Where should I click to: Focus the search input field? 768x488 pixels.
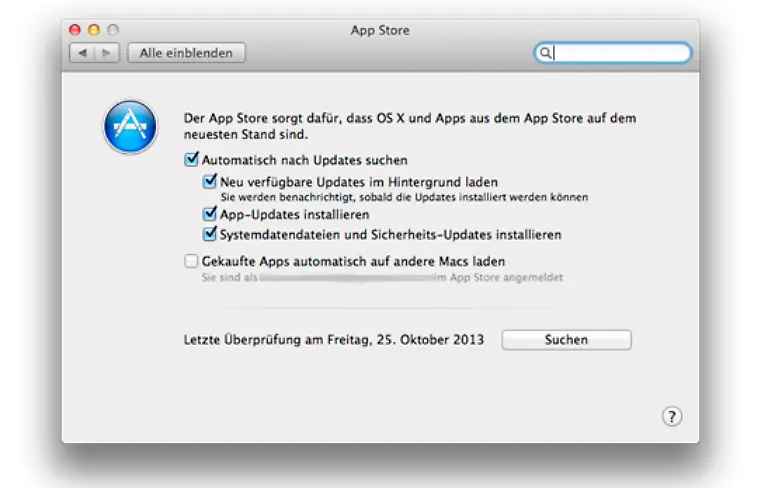(x=612, y=52)
